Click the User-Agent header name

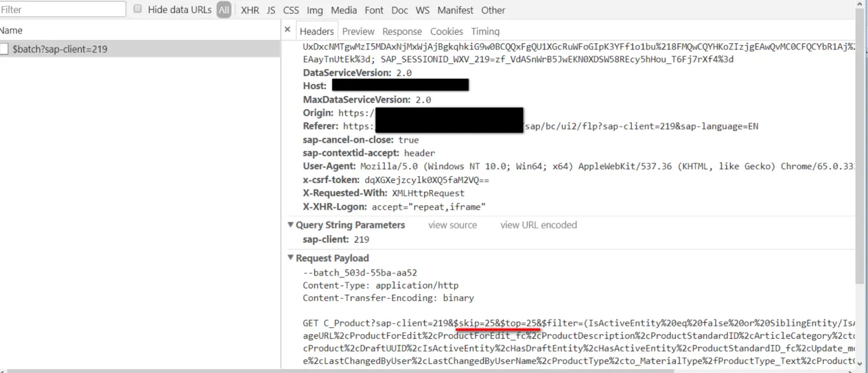pos(329,166)
